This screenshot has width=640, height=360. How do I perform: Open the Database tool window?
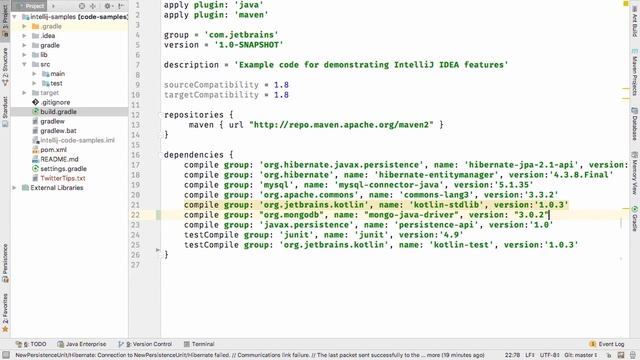pyautogui.click(x=635, y=124)
